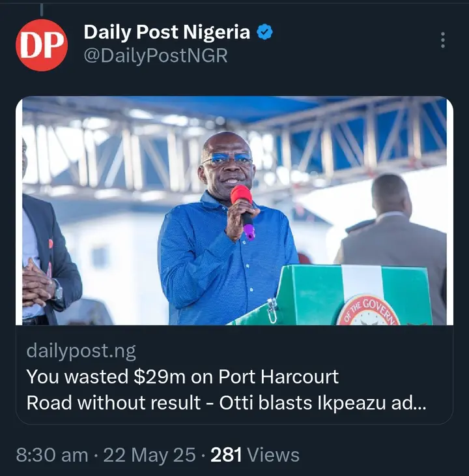Screen dimensions: 469x476
Task: Open the @DailyPostNGR handle
Action: point(156,56)
